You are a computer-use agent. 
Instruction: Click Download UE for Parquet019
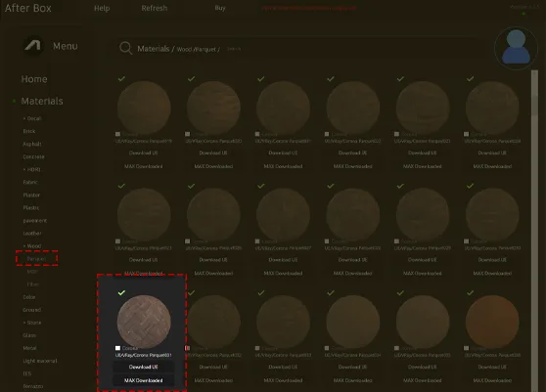click(144, 153)
